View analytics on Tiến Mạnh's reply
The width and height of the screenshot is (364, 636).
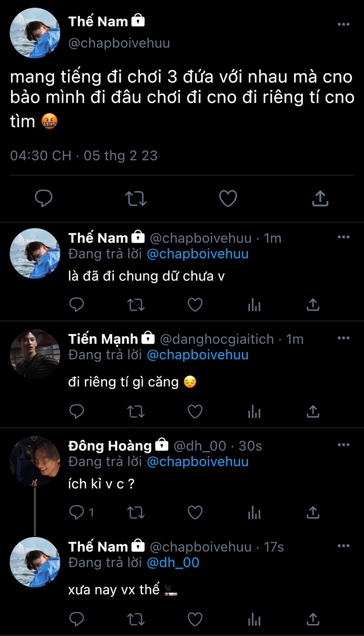click(254, 411)
